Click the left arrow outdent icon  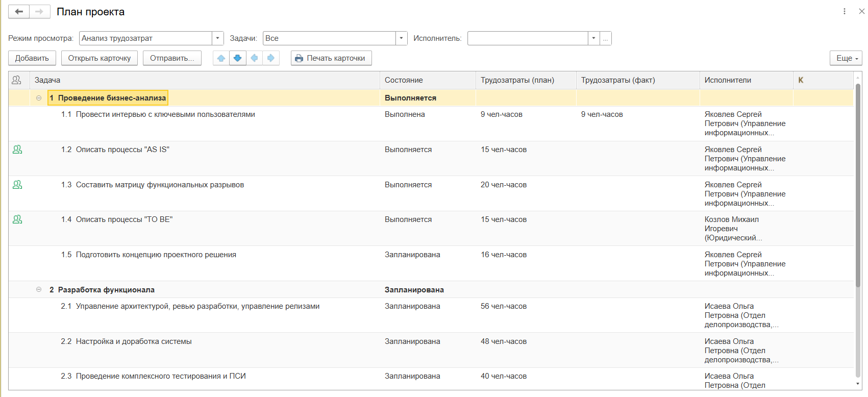point(254,58)
